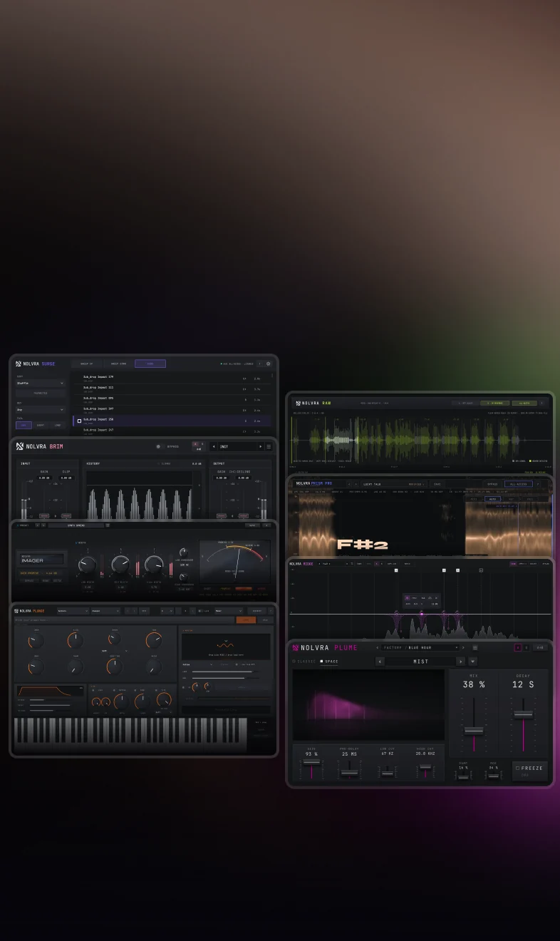Open the INIT preset field in Brim
560x941 pixels.
[x=237, y=446]
